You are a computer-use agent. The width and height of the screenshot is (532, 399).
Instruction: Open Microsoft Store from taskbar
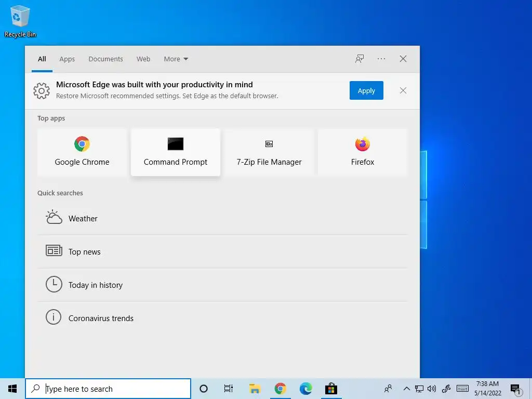331,389
